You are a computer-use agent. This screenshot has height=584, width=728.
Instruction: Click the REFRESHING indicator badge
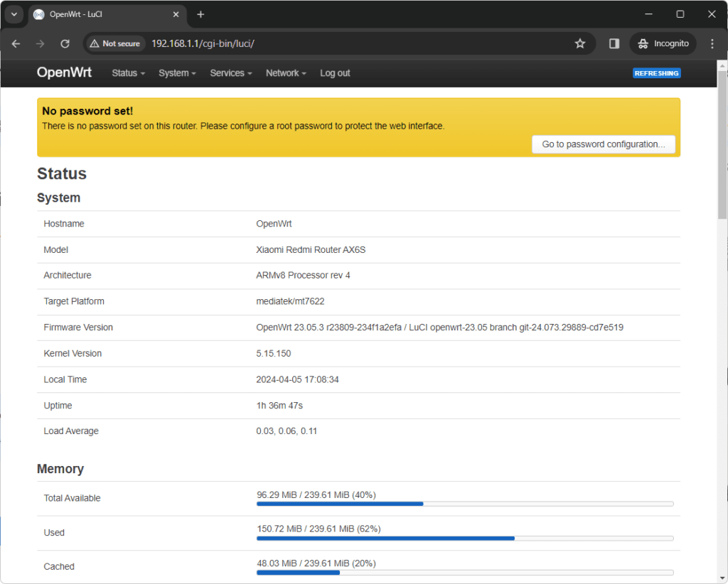click(x=656, y=73)
